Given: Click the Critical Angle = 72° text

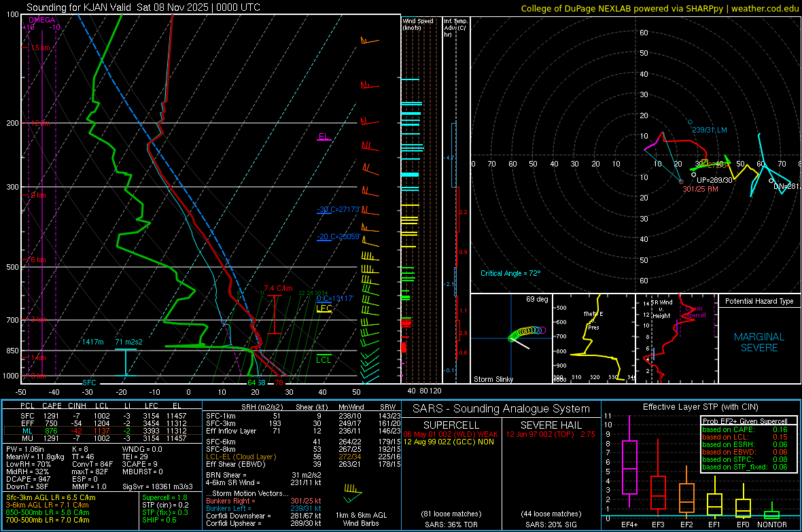Looking at the screenshot, I should [510, 273].
